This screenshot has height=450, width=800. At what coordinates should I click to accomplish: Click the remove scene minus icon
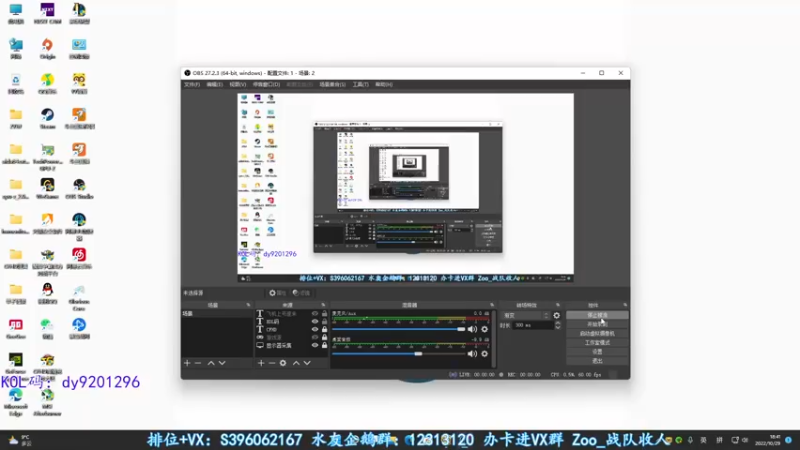click(x=198, y=363)
